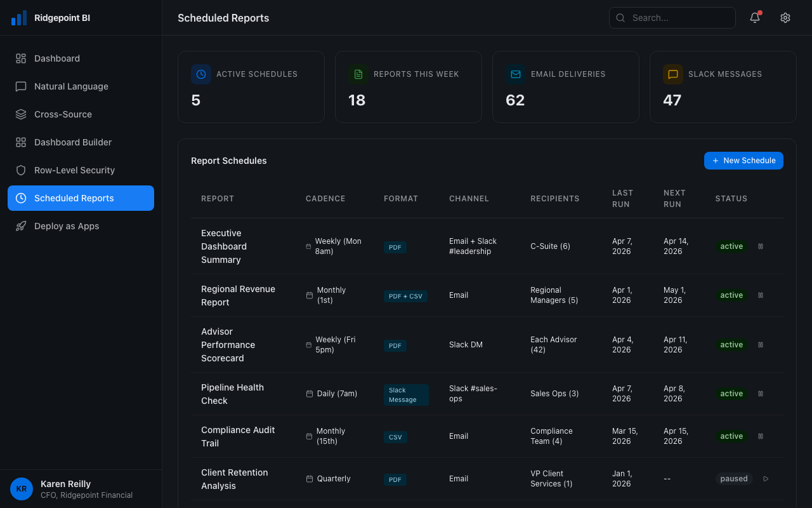Pause the Executive Dashboard Summary schedule

pos(761,246)
